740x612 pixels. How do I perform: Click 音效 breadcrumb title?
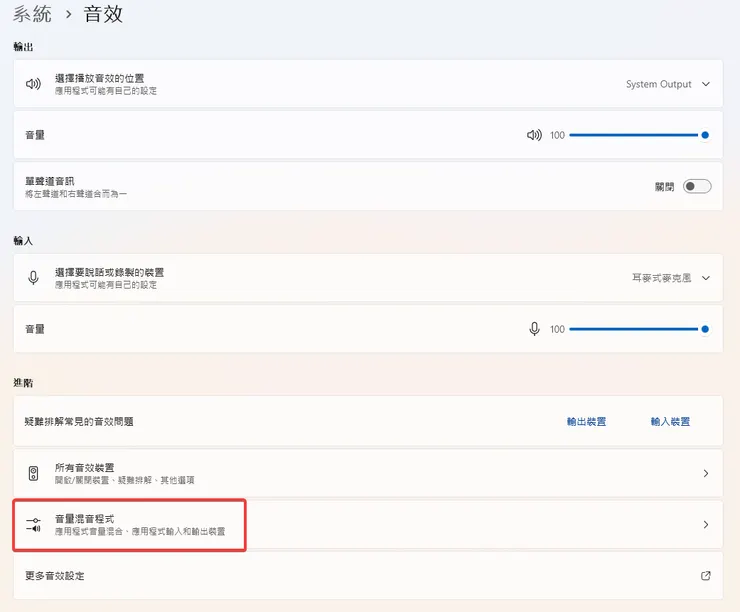103,14
